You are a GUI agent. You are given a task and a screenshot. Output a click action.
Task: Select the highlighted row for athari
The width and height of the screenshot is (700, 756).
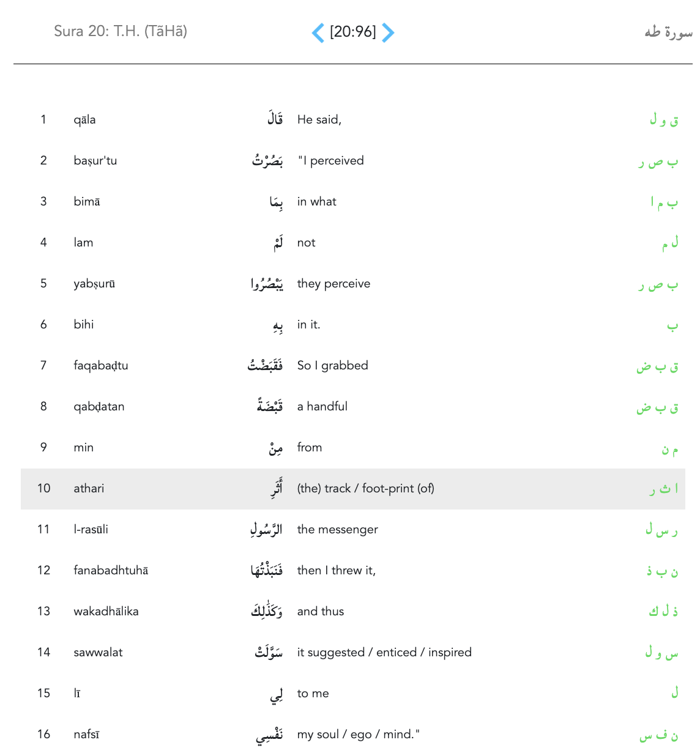point(352,489)
